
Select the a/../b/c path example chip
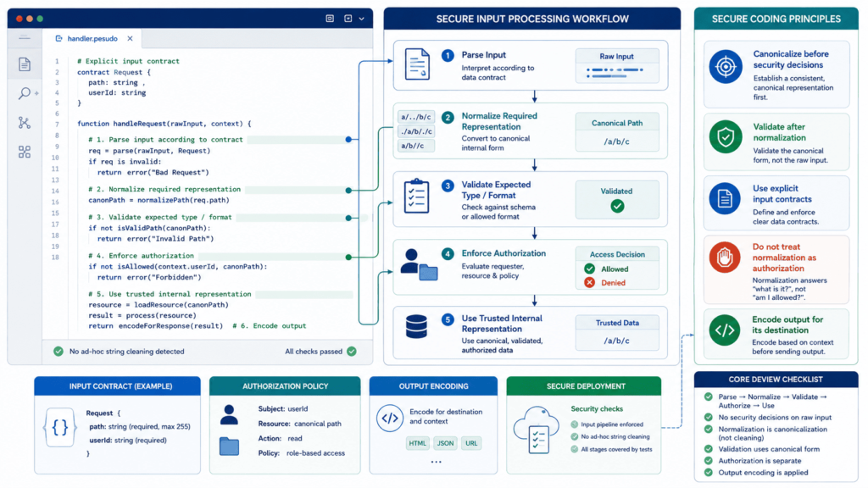pyautogui.click(x=416, y=117)
